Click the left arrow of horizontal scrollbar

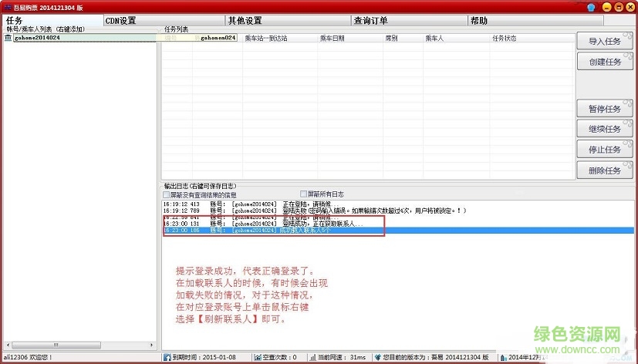coord(8,345)
